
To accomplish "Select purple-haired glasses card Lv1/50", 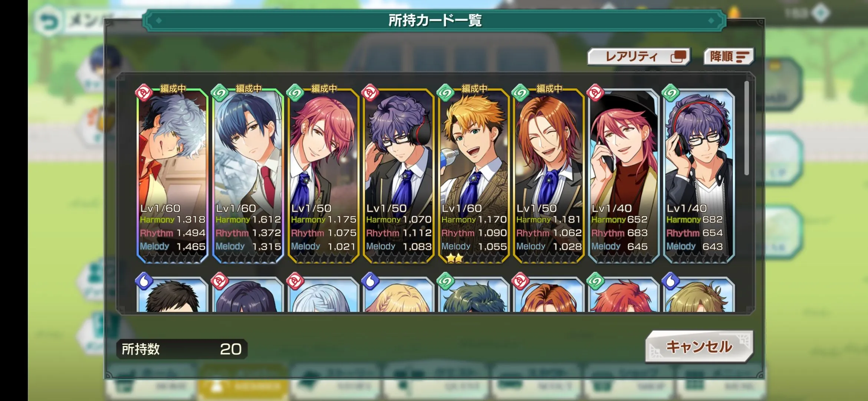I will 399,176.
